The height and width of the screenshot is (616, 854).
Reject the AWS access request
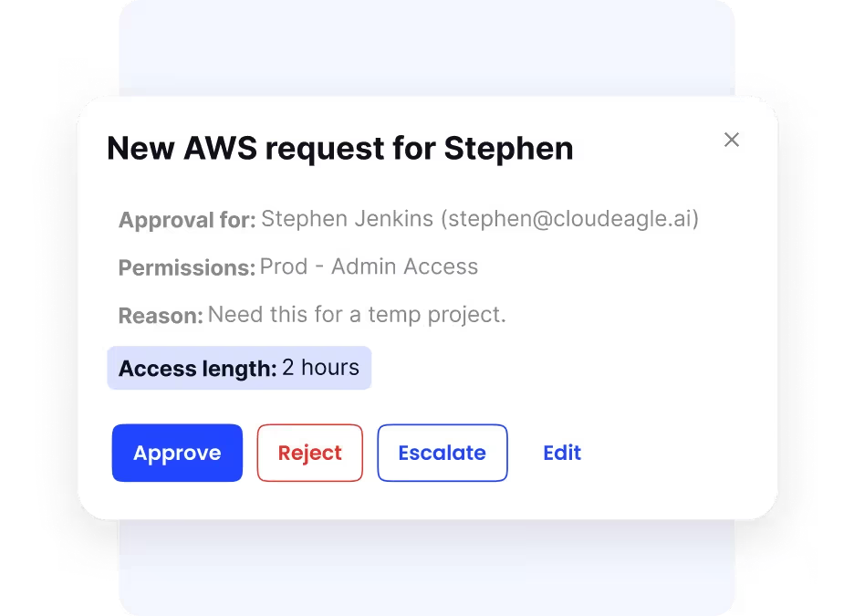310,453
